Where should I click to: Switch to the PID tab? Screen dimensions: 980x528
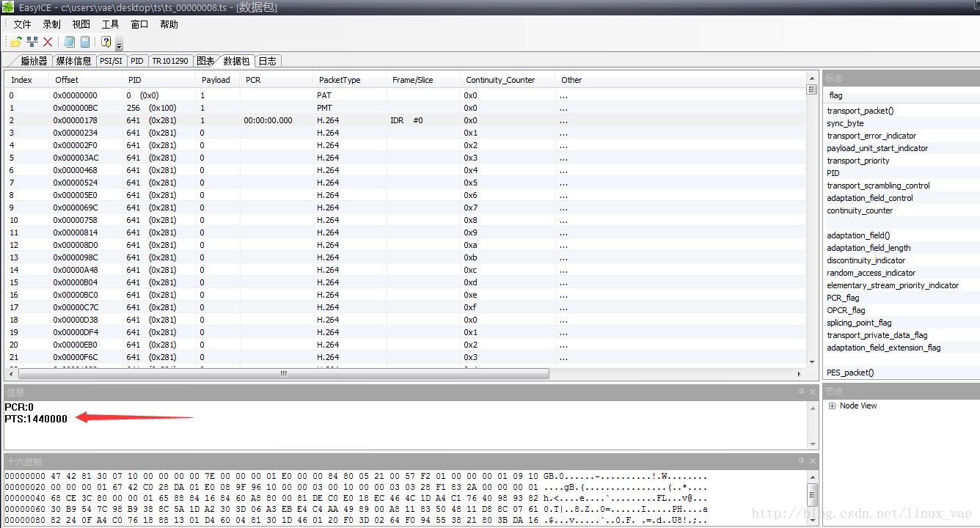137,61
